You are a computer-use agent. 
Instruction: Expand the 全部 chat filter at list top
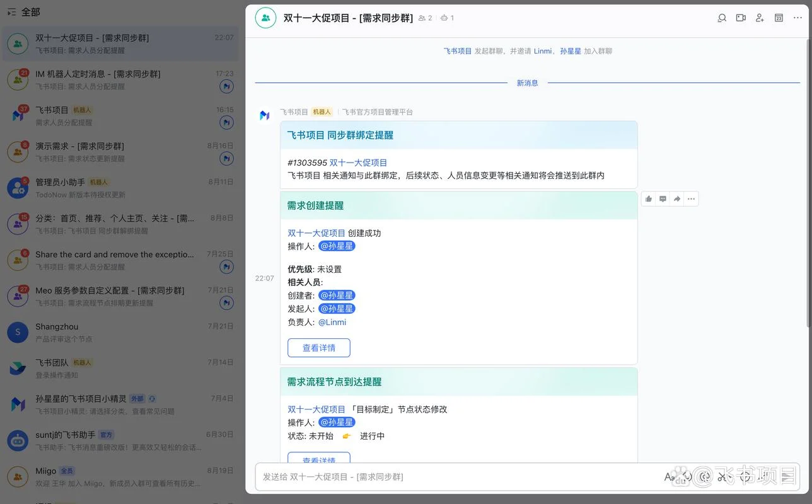click(24, 12)
